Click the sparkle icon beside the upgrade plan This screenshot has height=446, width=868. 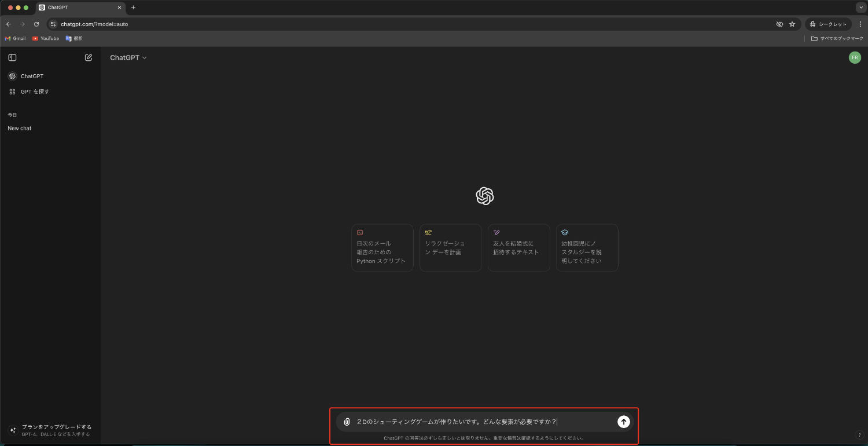[13, 430]
